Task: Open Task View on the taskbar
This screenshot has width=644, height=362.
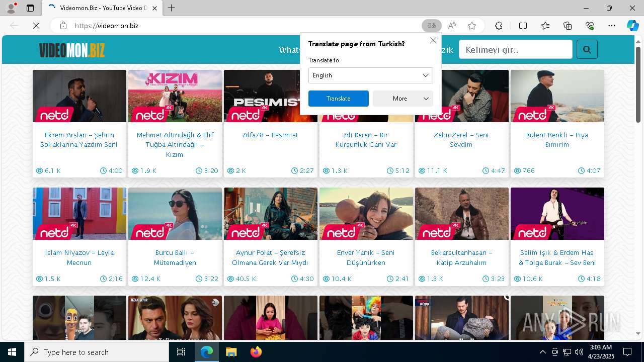Action: pos(182,352)
